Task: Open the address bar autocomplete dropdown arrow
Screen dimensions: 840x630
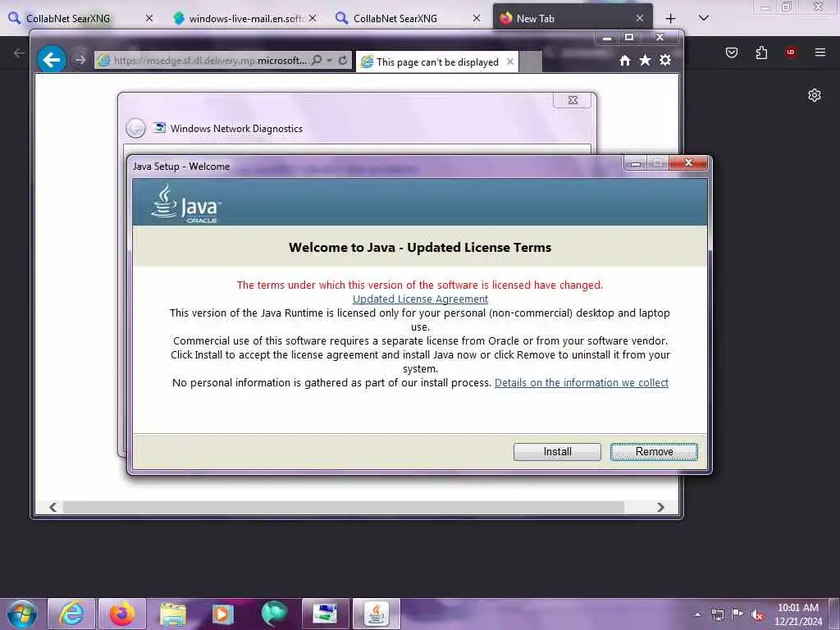Action: (x=330, y=60)
